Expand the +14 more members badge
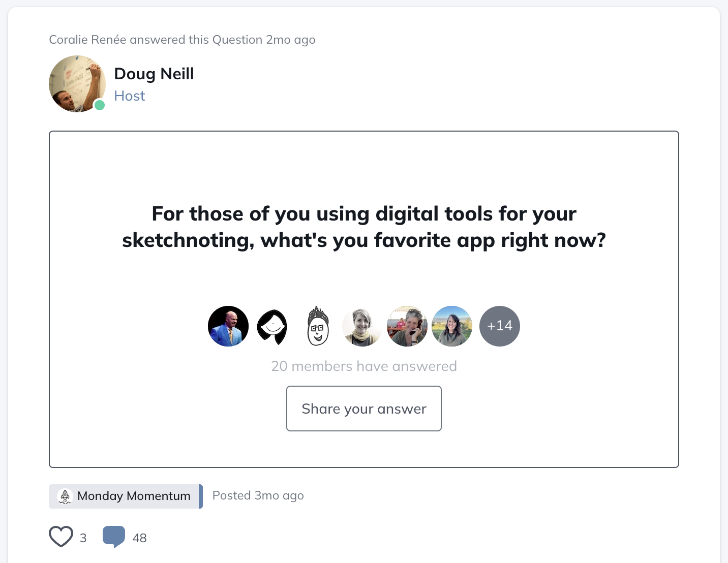Image resolution: width=728 pixels, height=563 pixels. tap(500, 326)
